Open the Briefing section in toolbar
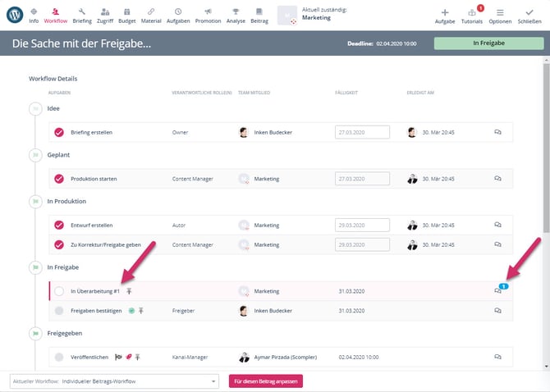This screenshot has height=392, width=550. (x=82, y=15)
